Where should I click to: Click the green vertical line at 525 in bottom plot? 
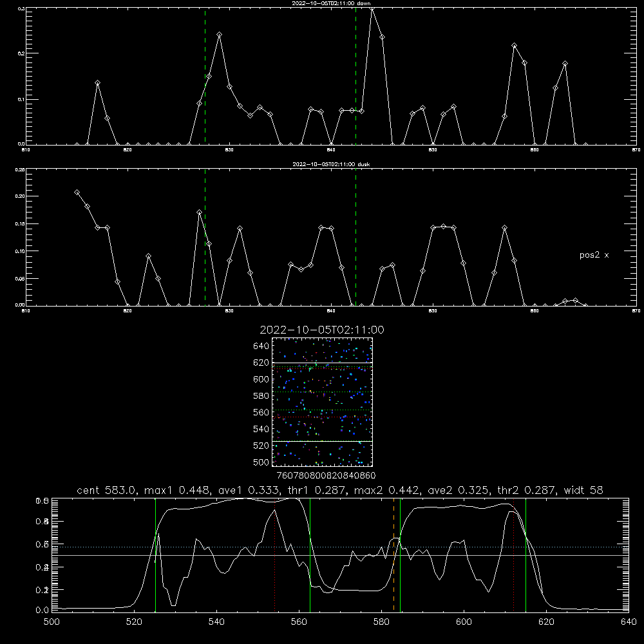(155, 554)
